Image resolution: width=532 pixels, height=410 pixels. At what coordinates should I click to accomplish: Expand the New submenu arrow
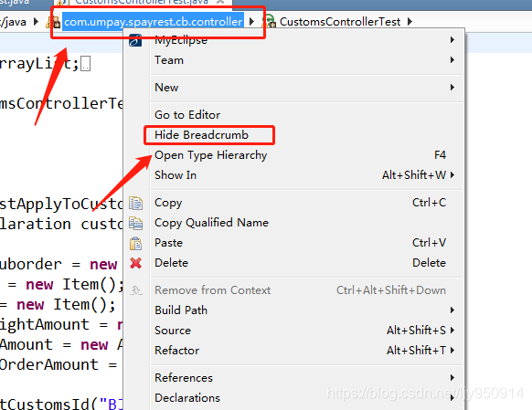[x=452, y=88]
